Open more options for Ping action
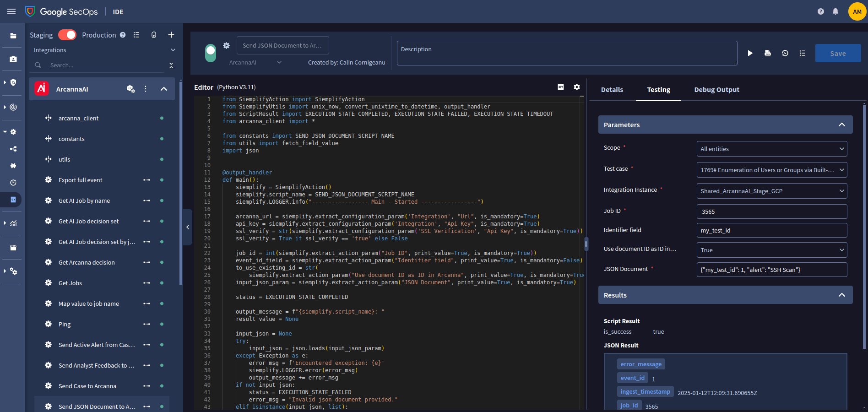 pyautogui.click(x=147, y=324)
